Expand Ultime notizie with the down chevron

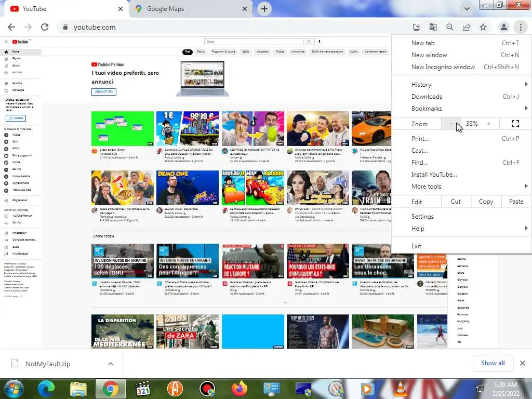click(x=285, y=303)
